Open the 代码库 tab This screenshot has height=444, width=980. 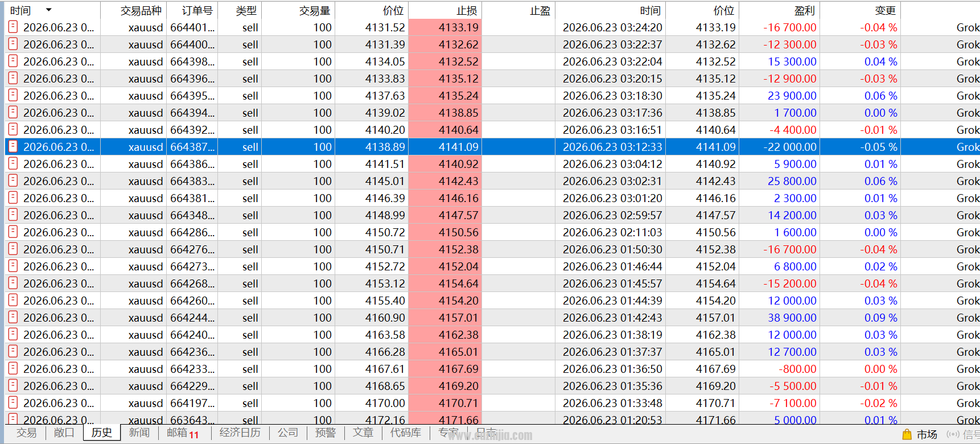[x=406, y=433]
